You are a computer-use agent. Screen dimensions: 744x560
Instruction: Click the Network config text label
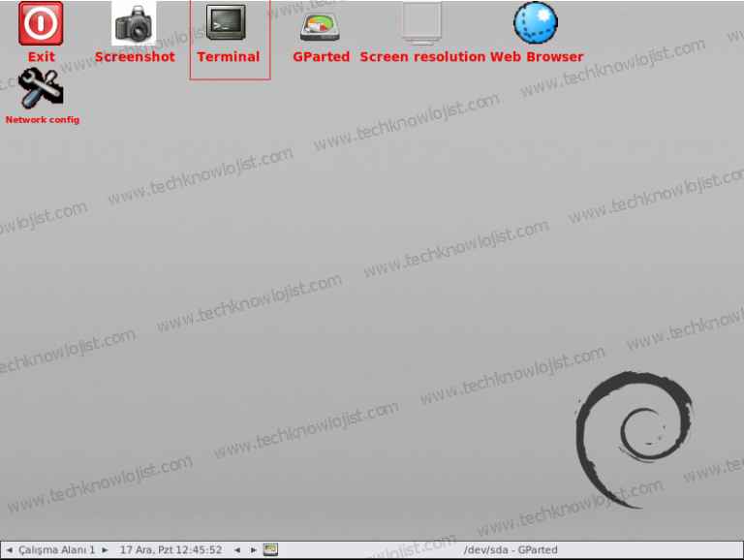click(43, 119)
